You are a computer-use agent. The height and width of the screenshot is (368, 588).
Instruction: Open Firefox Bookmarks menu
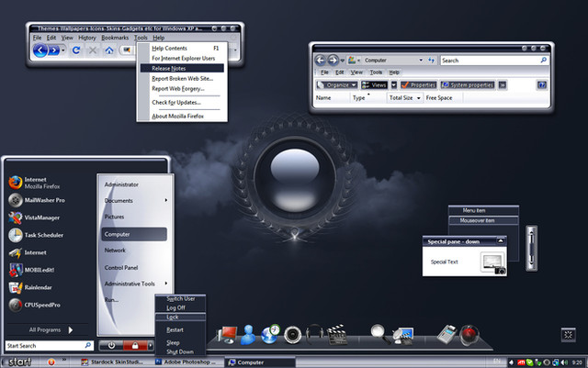coord(115,38)
